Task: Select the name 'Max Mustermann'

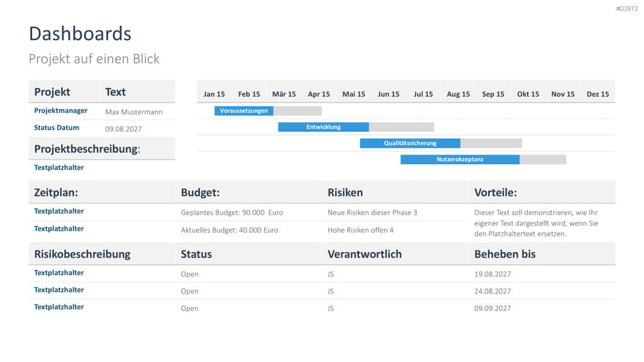Action: (134, 112)
